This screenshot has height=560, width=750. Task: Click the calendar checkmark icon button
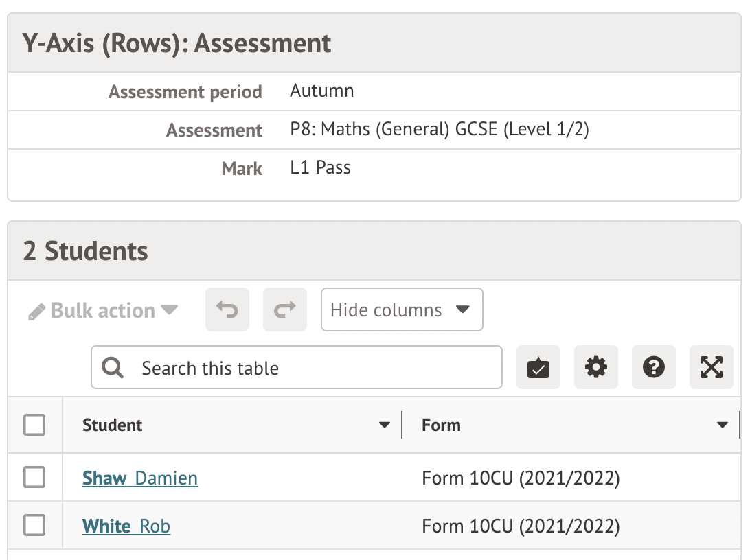point(538,368)
